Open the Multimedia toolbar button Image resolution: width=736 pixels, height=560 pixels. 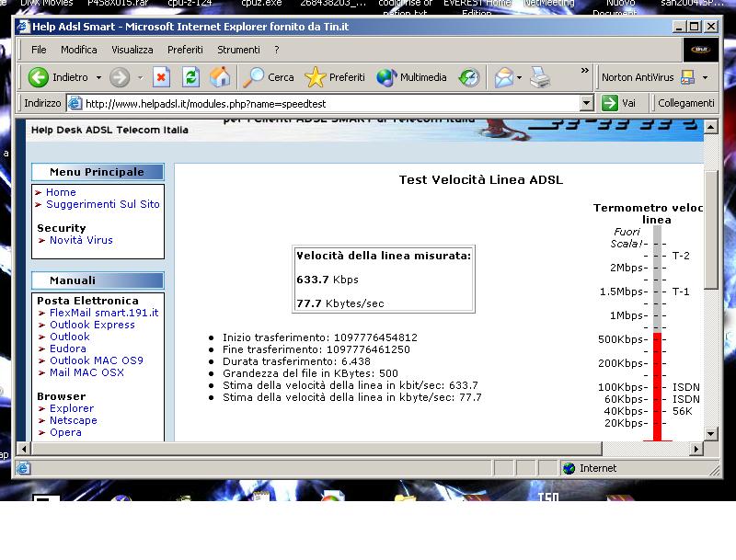click(411, 77)
